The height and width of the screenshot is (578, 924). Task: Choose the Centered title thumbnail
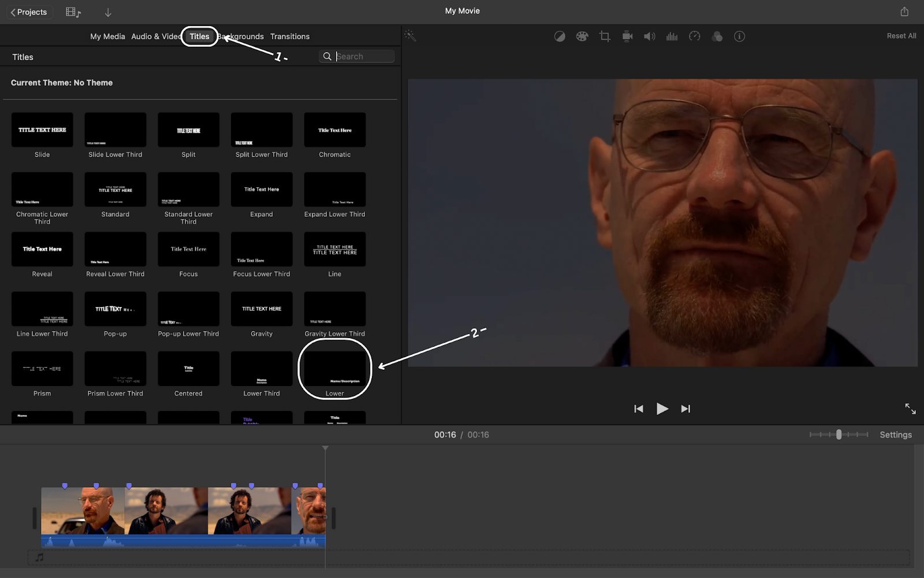[x=188, y=369]
